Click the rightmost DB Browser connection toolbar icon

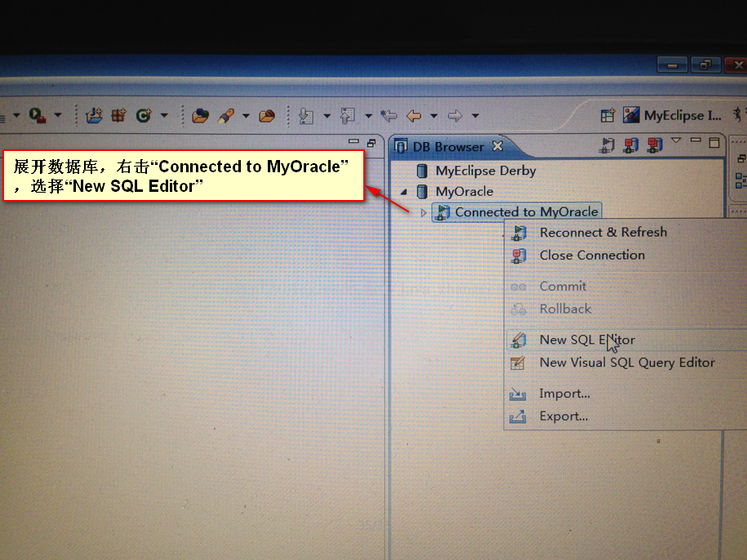pos(655,144)
